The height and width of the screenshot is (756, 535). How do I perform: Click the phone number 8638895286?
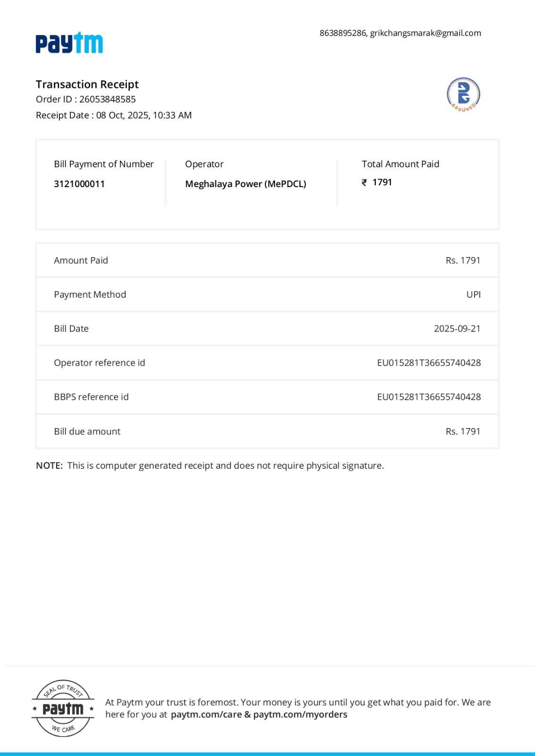pos(343,33)
